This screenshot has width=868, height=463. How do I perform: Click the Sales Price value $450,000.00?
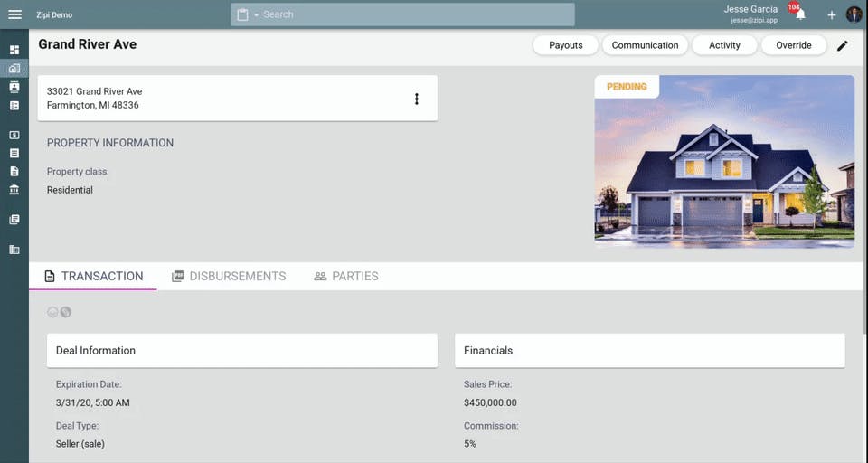(490, 402)
